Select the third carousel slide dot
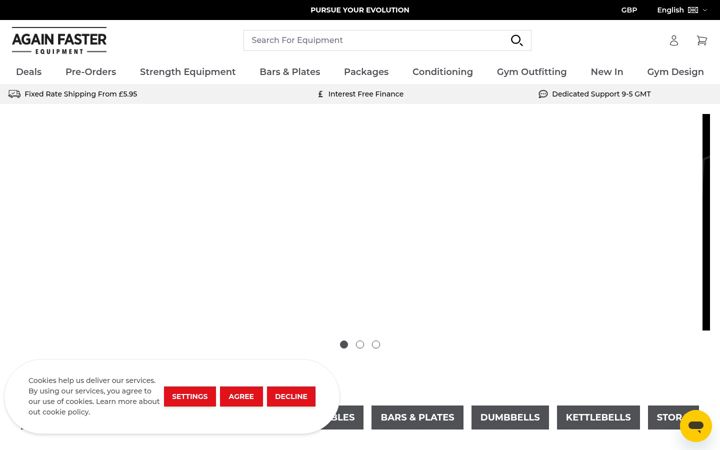Screen dimensions: 720x450 click(376, 344)
